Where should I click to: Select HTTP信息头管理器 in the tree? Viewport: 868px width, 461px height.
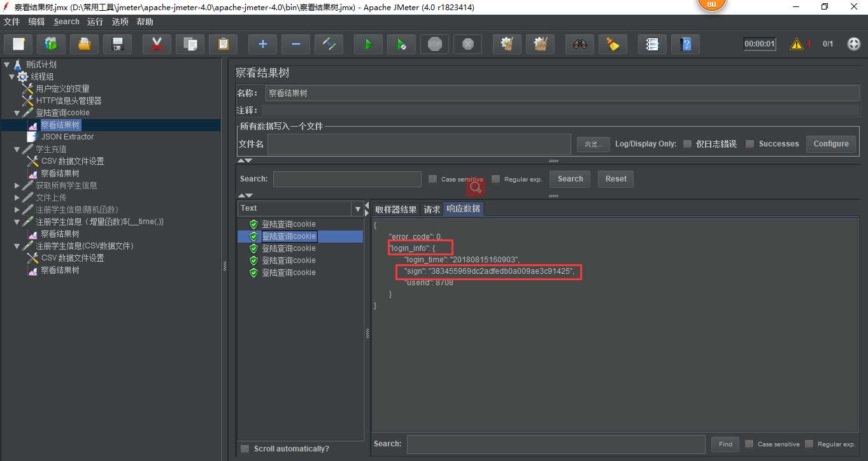pyautogui.click(x=69, y=101)
